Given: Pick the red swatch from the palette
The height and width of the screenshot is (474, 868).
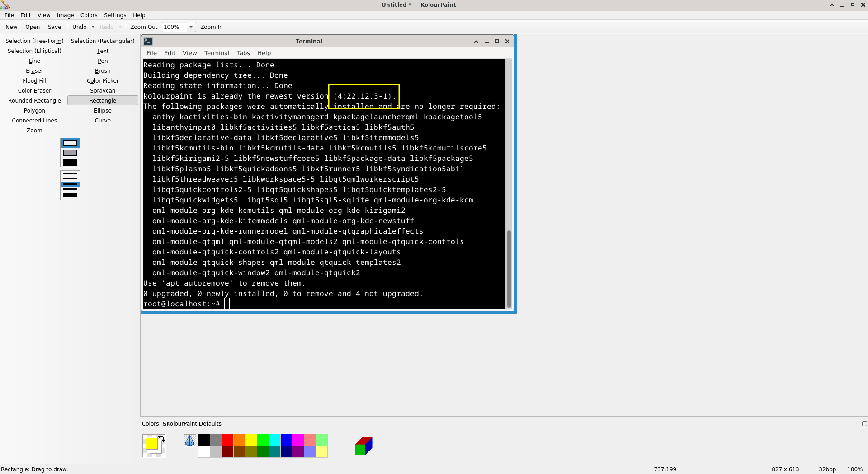Looking at the screenshot, I should [x=227, y=440].
